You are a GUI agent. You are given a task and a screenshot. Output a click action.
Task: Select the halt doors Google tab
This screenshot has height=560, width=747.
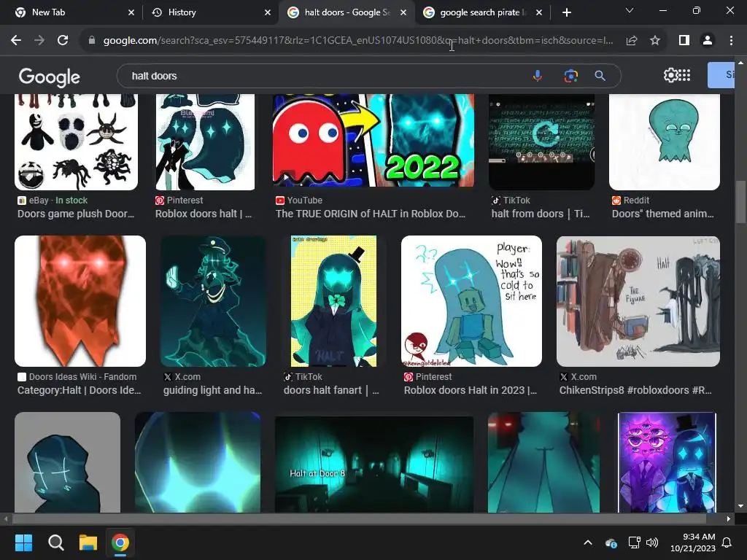347,12
